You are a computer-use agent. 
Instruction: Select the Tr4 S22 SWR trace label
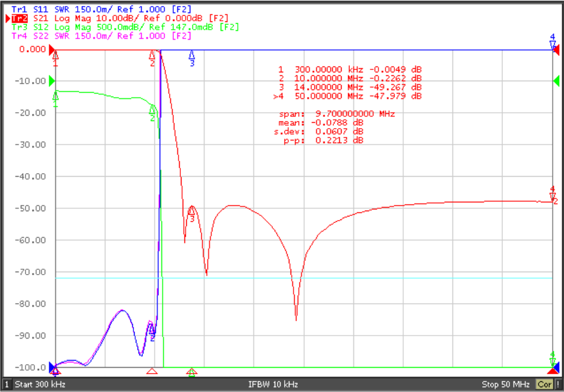click(101, 36)
